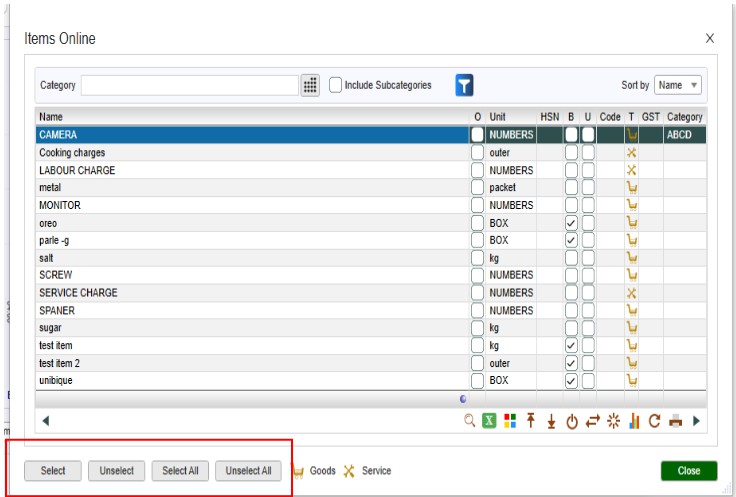
Task: Click the Unit column header
Action: pos(497,117)
